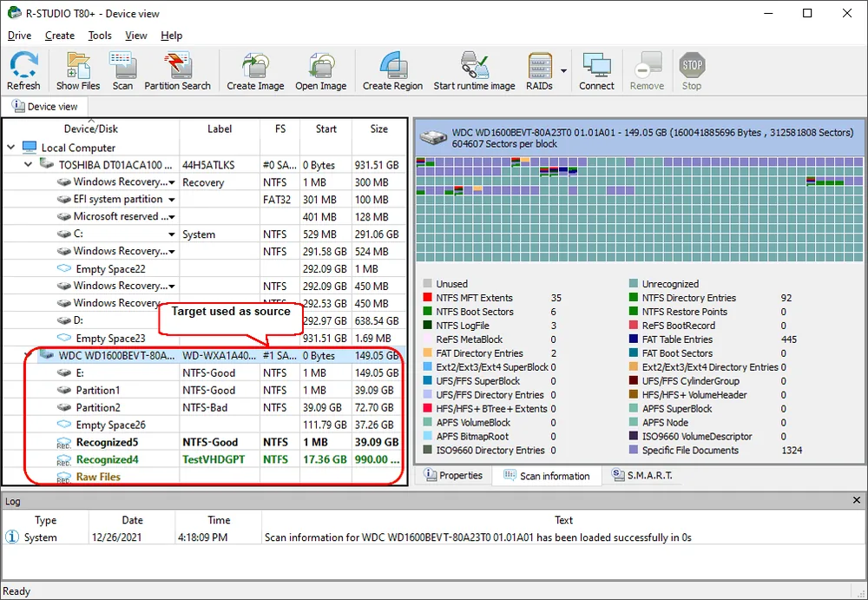Click Start runtime image icon

pyautogui.click(x=474, y=71)
